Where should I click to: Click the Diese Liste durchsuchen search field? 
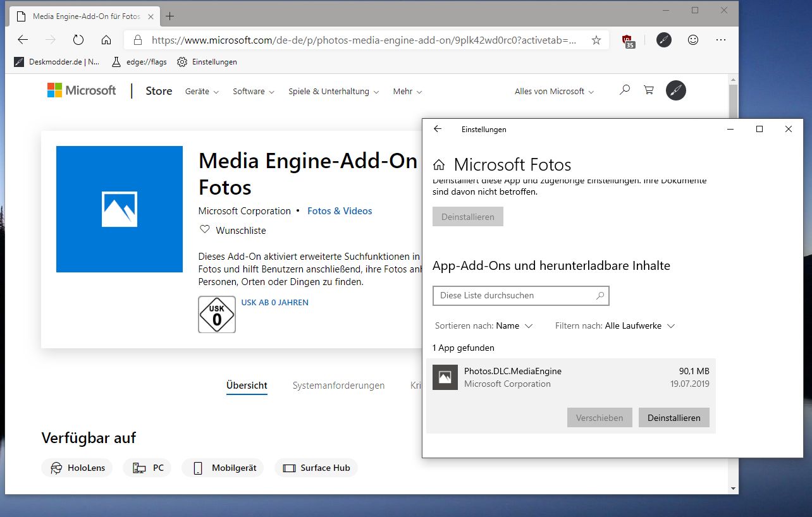click(520, 295)
